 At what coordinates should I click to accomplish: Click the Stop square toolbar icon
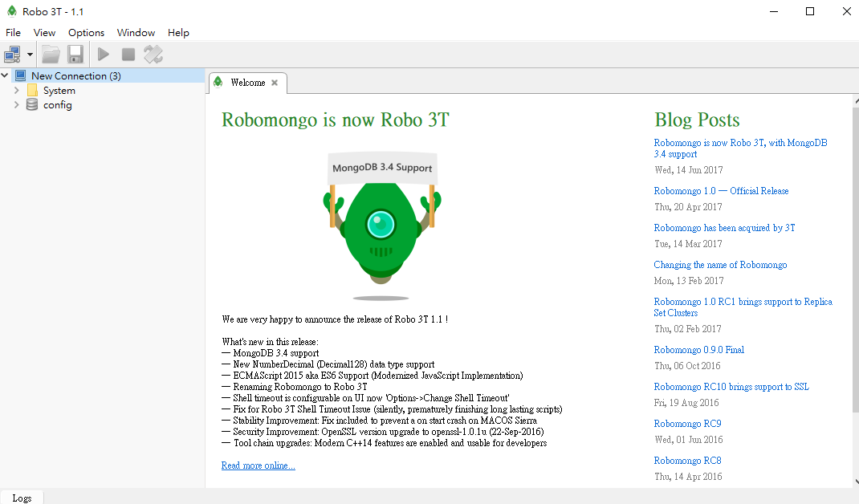[128, 55]
